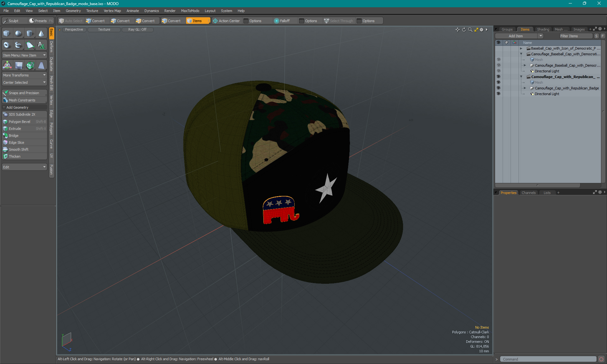
Task: Toggle visibility of the first Directional Light
Action: [x=499, y=71]
